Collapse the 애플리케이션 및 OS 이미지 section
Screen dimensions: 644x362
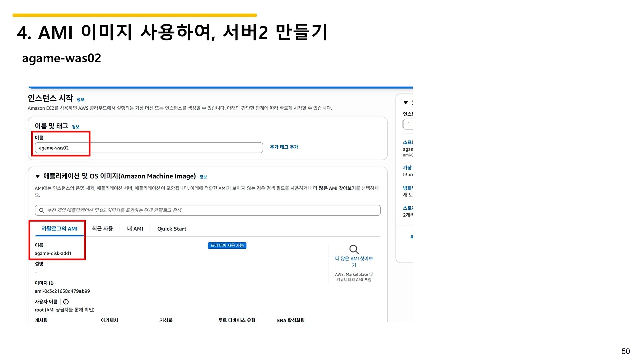(38, 176)
